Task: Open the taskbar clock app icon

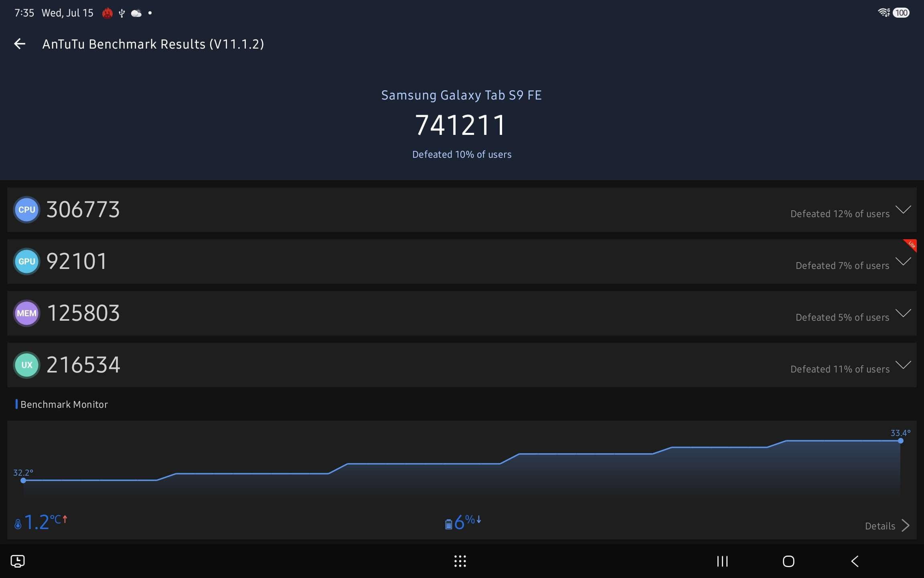Action: pos(18,561)
